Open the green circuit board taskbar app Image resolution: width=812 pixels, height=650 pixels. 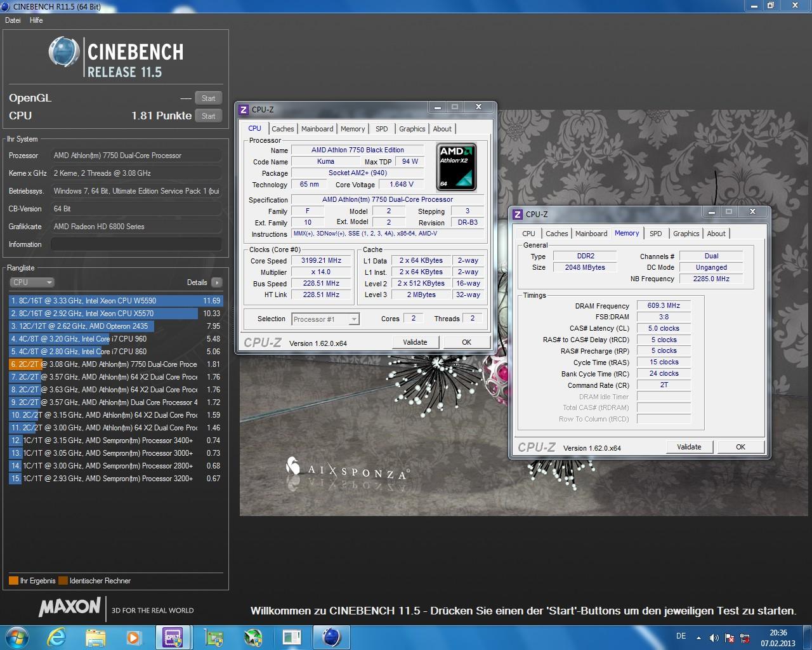pyautogui.click(x=214, y=637)
